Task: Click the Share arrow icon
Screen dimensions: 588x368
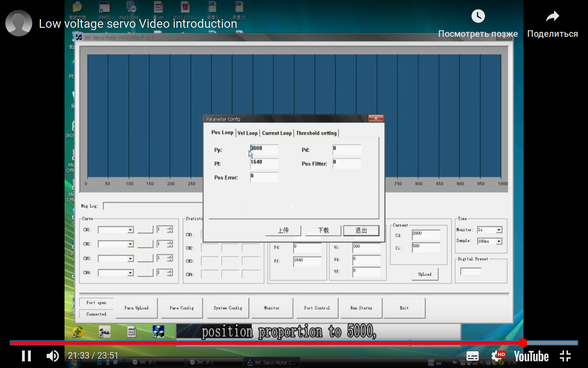Action: click(x=552, y=16)
